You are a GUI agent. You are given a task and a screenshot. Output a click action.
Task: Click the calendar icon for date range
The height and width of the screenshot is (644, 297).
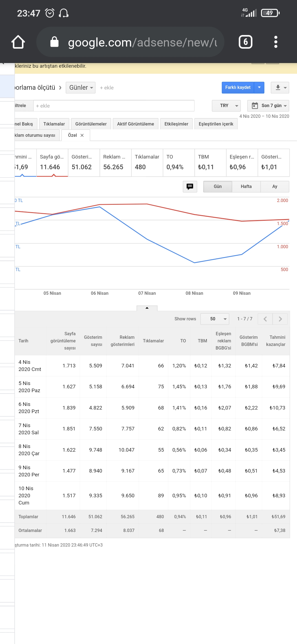(x=255, y=106)
